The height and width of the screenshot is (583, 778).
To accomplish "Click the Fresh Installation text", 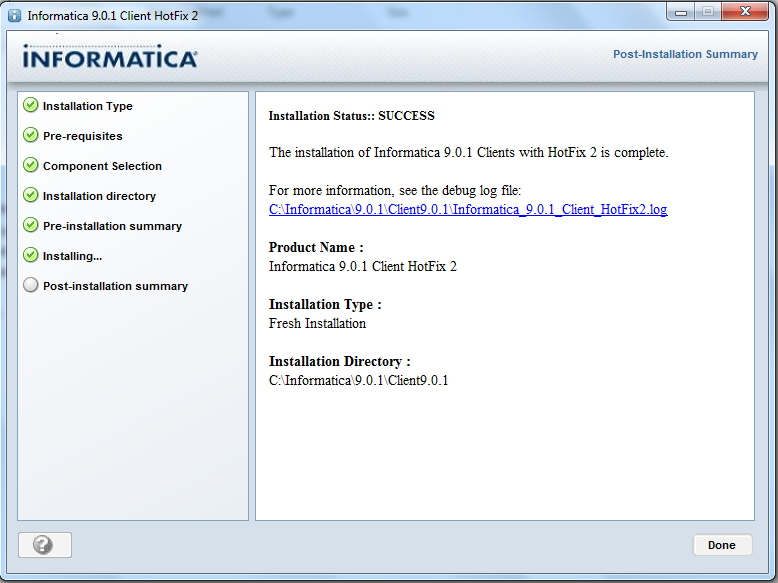I will coord(317,323).
